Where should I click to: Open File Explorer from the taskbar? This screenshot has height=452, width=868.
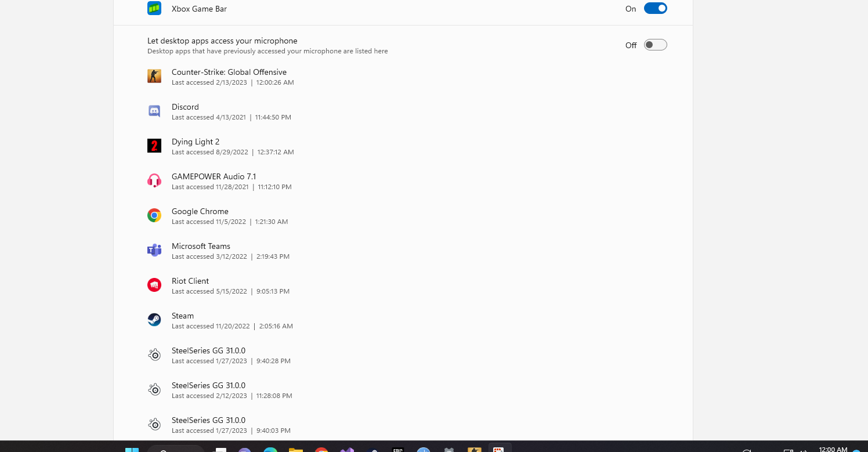[296, 450]
